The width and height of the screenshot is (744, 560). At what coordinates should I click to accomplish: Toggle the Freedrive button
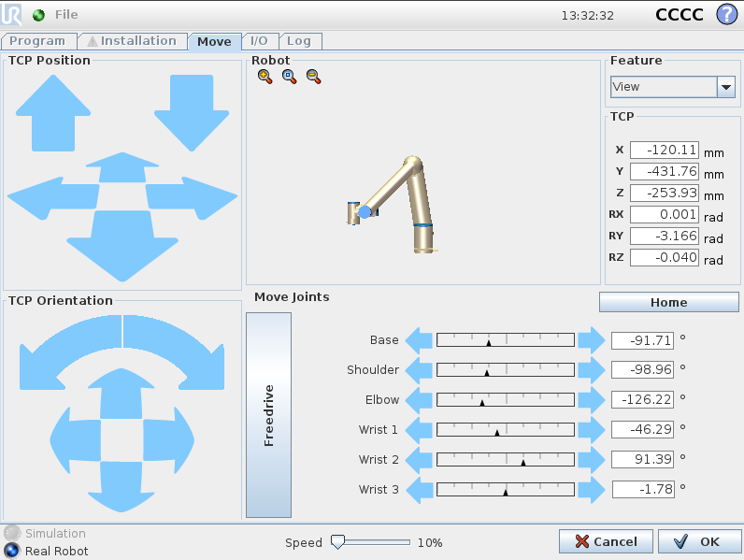click(x=268, y=415)
